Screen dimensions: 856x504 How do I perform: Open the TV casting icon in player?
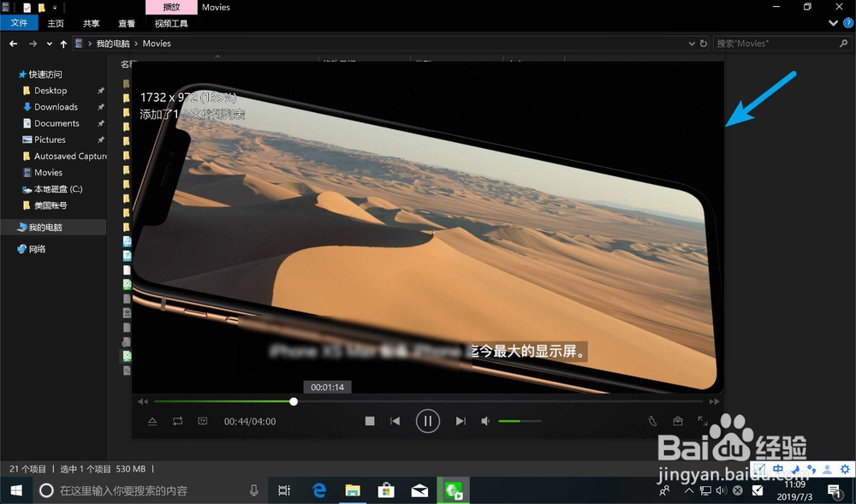click(x=203, y=421)
